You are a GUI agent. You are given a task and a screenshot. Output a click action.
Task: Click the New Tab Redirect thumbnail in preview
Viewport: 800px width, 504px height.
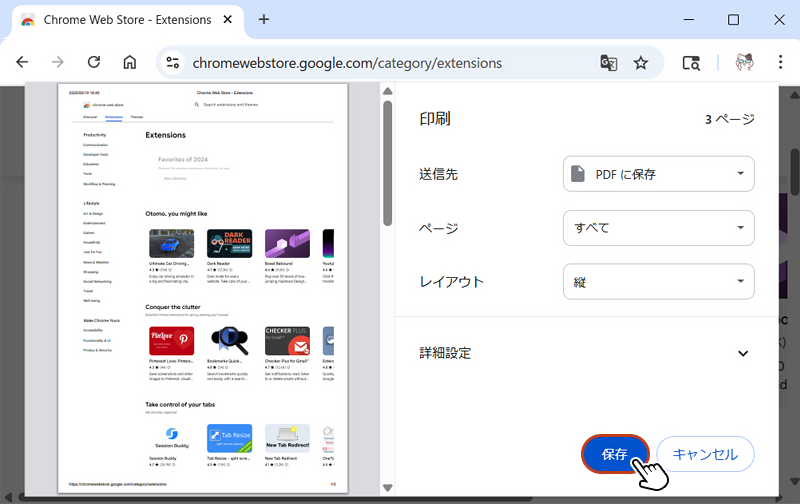pyautogui.click(x=287, y=438)
